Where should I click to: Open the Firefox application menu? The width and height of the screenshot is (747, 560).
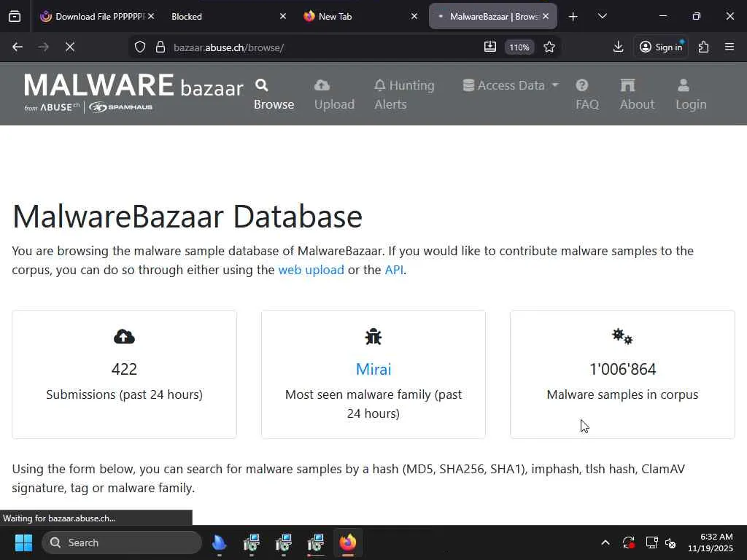pyautogui.click(x=729, y=47)
